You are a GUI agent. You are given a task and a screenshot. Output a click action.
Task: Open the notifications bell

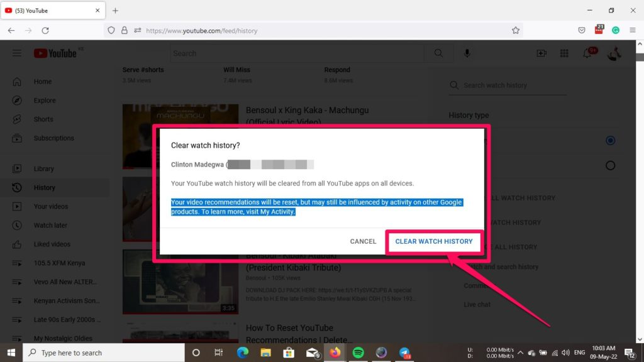point(587,53)
